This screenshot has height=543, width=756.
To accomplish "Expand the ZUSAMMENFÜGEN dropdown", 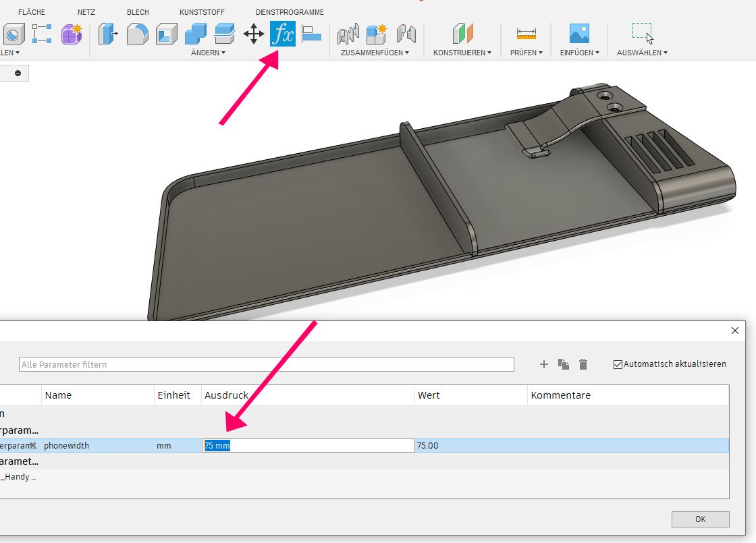I will [375, 53].
